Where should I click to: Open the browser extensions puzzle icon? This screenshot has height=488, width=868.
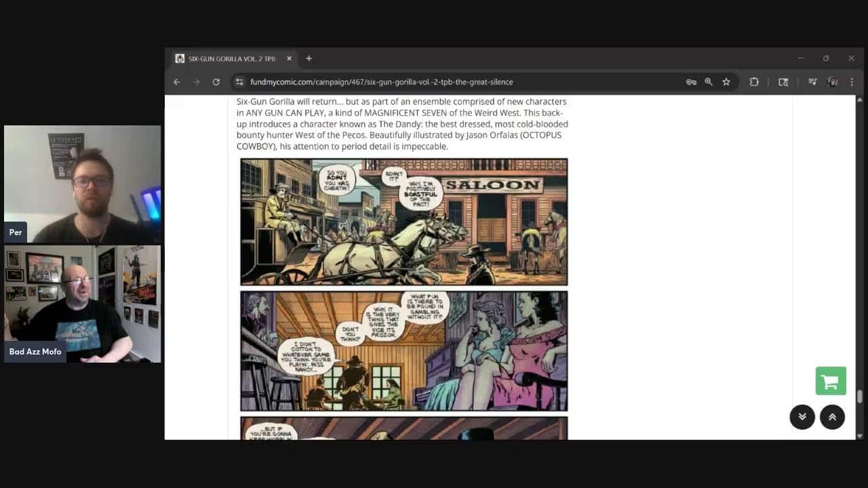754,82
